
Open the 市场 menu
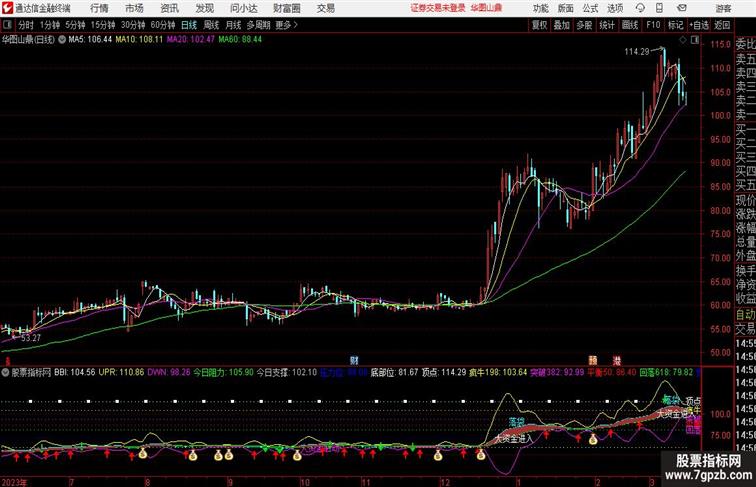(x=135, y=8)
